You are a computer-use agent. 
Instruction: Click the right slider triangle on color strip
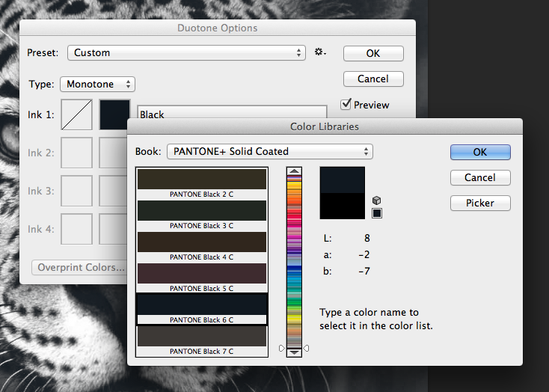(307, 348)
